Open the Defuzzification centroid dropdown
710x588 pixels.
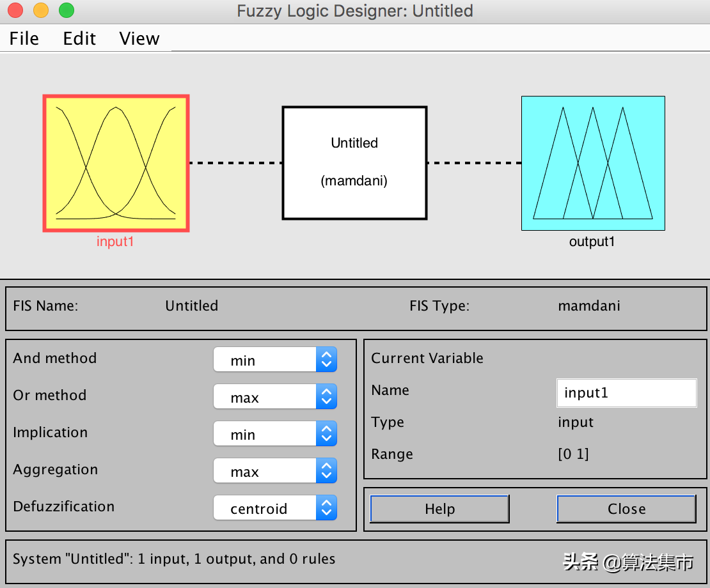pos(275,508)
